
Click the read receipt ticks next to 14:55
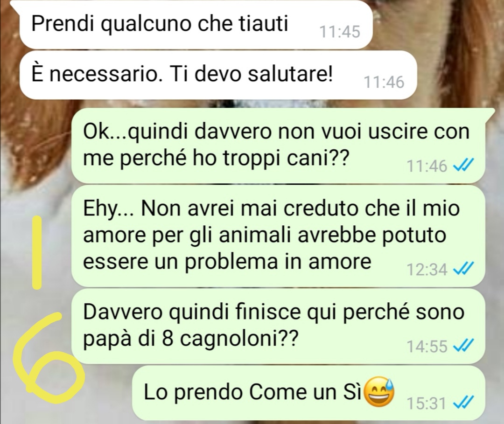point(463,346)
